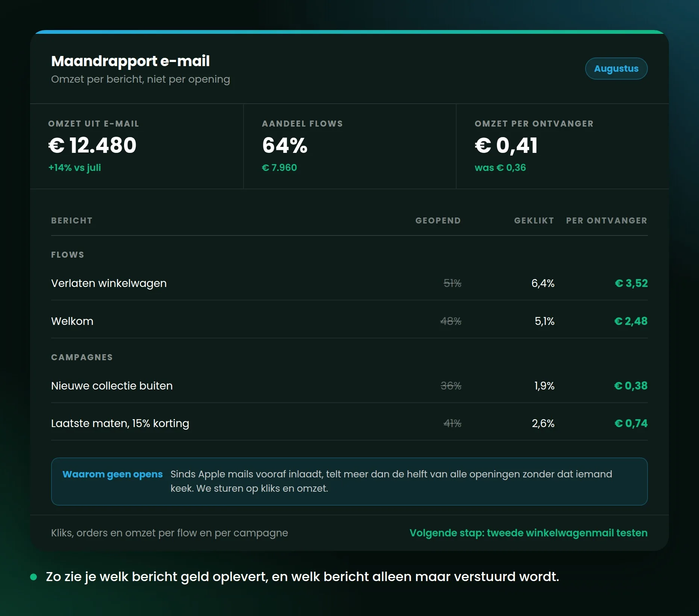This screenshot has height=616, width=699.
Task: Click the 'PER ONTVANGER' table column header
Action: (607, 220)
